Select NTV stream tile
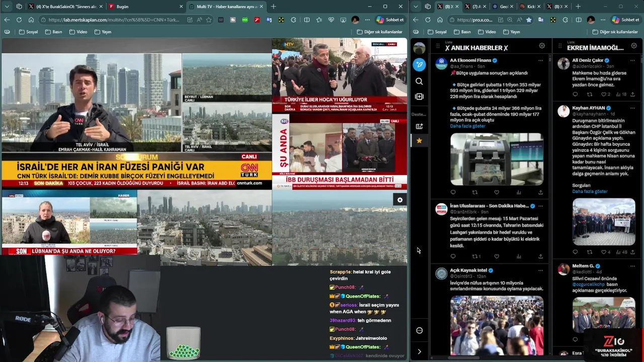Screen dimensions: 644x362 [x=340, y=75]
